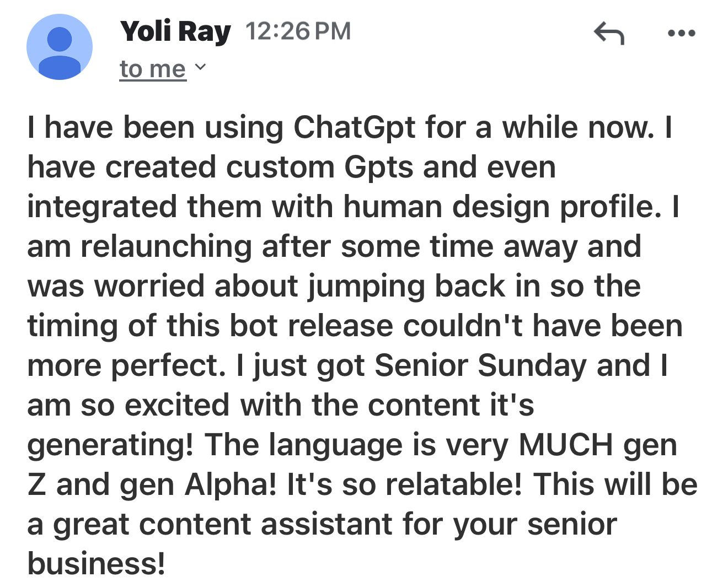This screenshot has height=582, width=728.
Task: Open the three-dot more options menu
Action: point(681,34)
